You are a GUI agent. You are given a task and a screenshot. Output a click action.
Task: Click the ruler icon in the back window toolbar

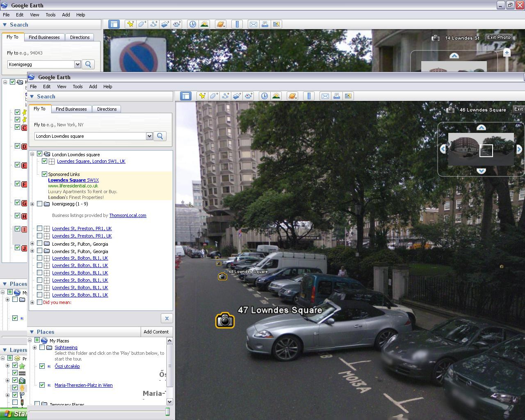pyautogui.click(x=237, y=24)
